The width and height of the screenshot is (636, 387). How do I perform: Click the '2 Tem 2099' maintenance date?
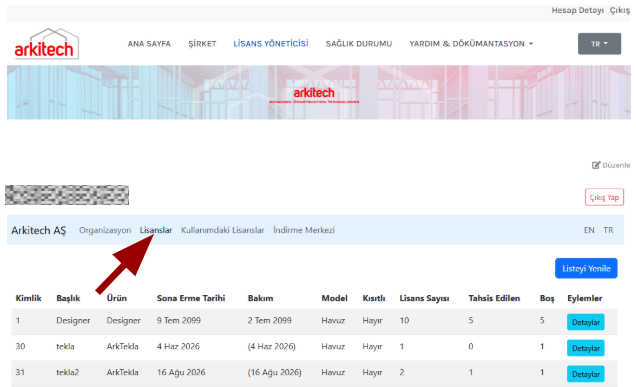click(270, 320)
